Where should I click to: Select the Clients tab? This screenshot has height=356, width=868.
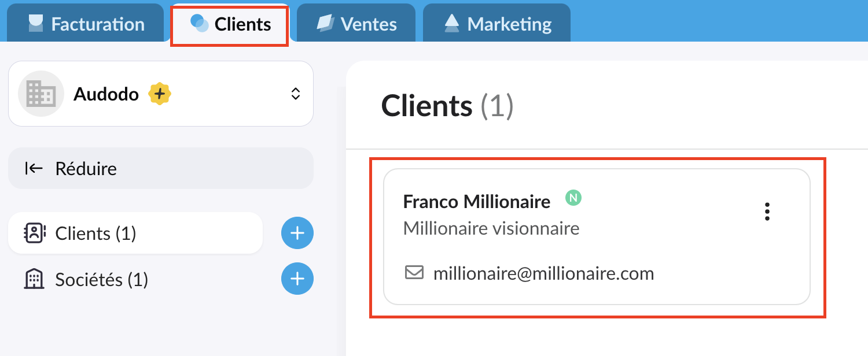pos(230,24)
